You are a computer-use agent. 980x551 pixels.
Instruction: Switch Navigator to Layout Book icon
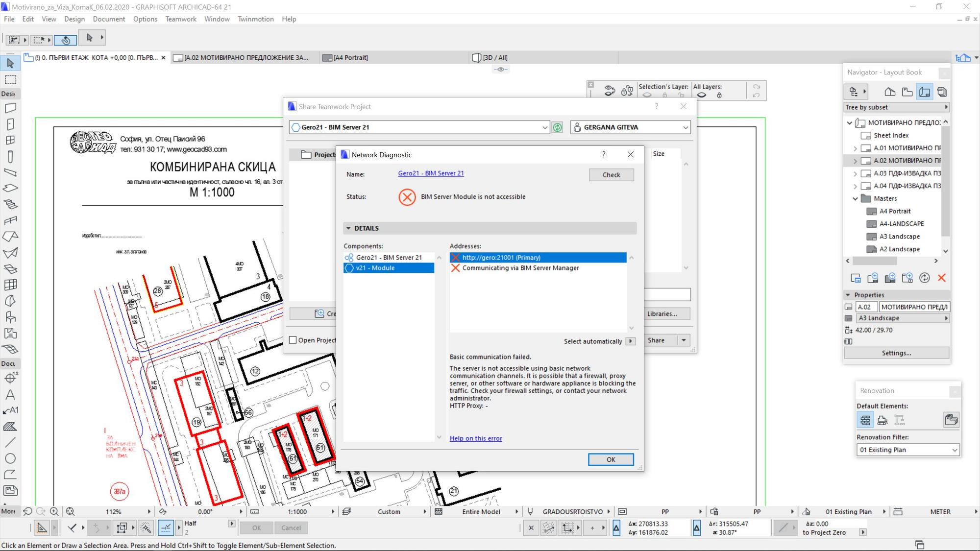pos(924,92)
